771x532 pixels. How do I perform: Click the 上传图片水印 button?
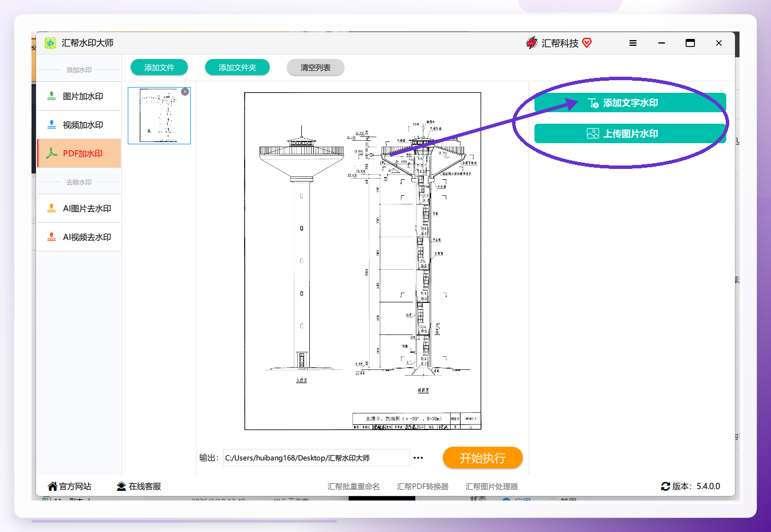point(630,133)
